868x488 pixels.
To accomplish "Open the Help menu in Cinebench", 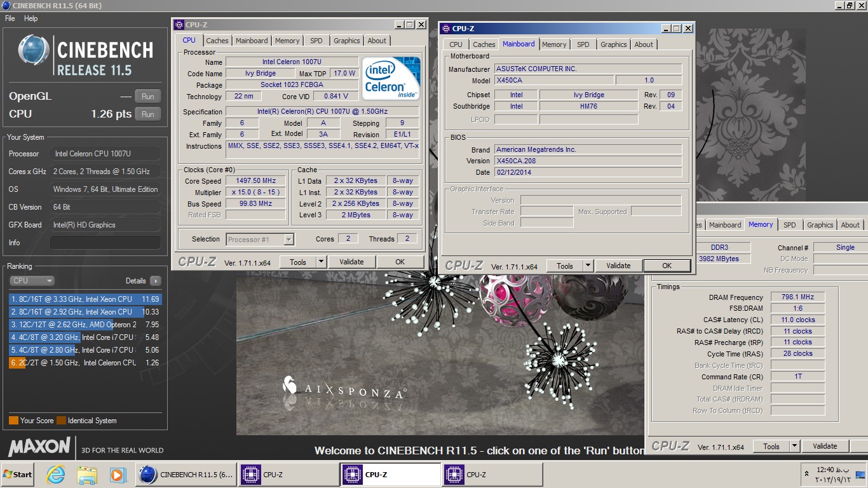I will coord(31,18).
